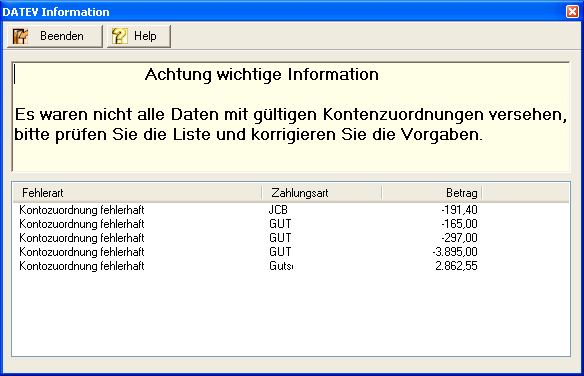The width and height of the screenshot is (584, 376).
Task: Click the JCB payment type cell
Action: coord(278,210)
